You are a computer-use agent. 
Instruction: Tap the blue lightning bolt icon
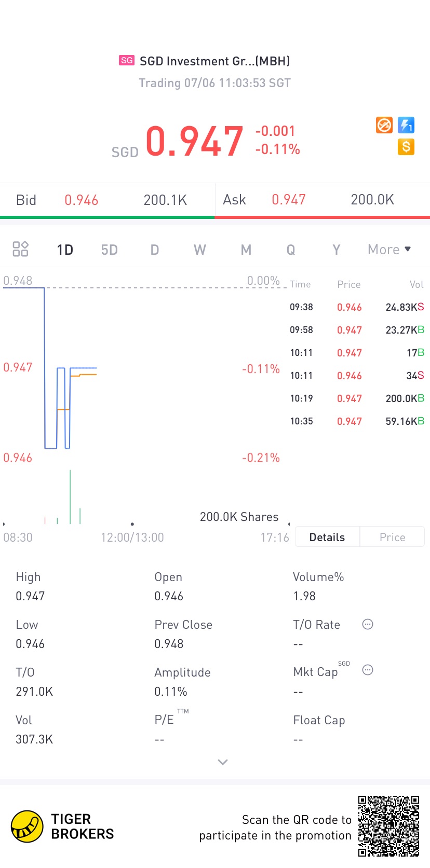406,125
